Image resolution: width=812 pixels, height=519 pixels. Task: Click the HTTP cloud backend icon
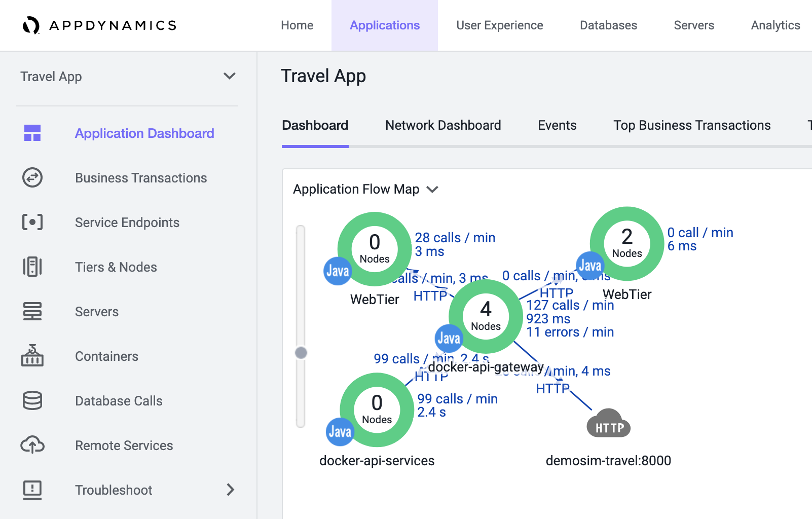click(x=609, y=424)
